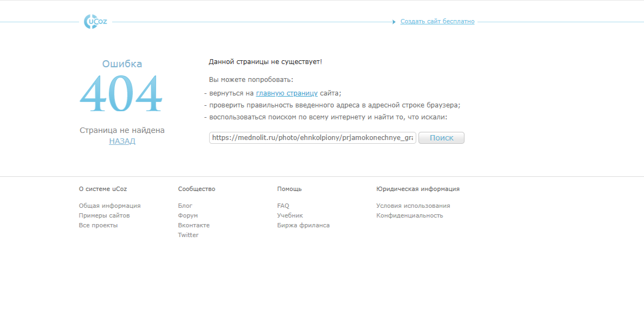Go back via the НАЗАД link
This screenshot has width=644, height=325.
pyautogui.click(x=122, y=141)
